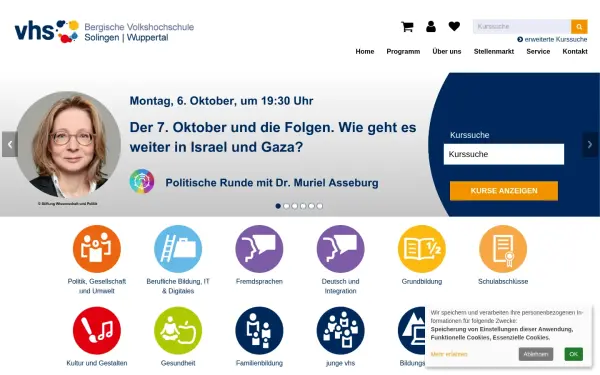Click the 'Schulabschlüsse' label text
Screen dimensions: 600x375
(503, 281)
